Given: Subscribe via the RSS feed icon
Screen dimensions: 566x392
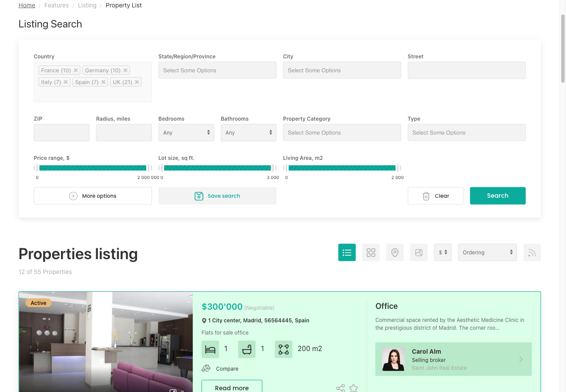Looking at the screenshot, I should pyautogui.click(x=532, y=252).
